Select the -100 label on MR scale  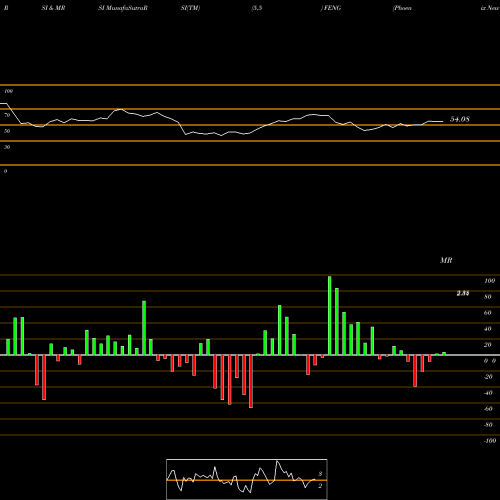pos(490,441)
